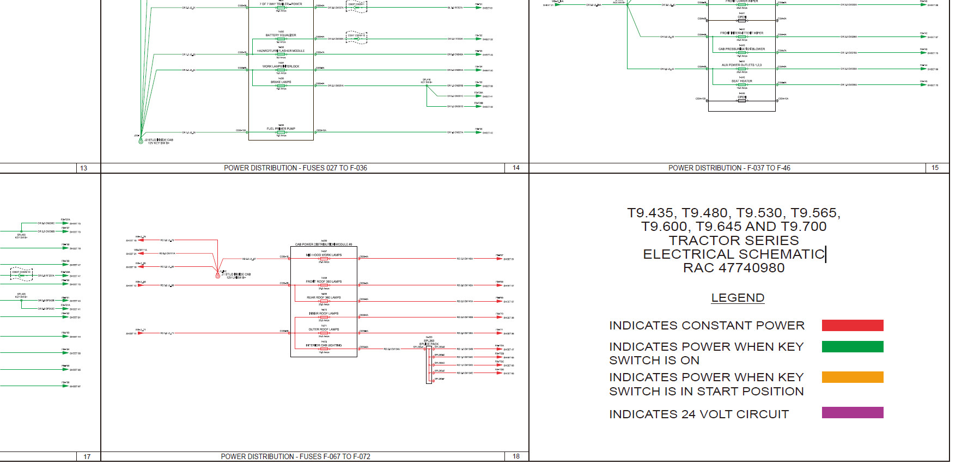Click the fuse symbol under SEAT HEATER
This screenshot has width=980, height=464.
coord(741,84)
